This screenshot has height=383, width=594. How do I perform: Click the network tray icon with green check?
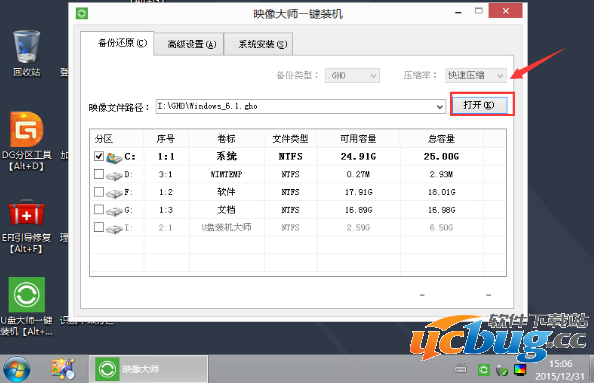tap(502, 370)
